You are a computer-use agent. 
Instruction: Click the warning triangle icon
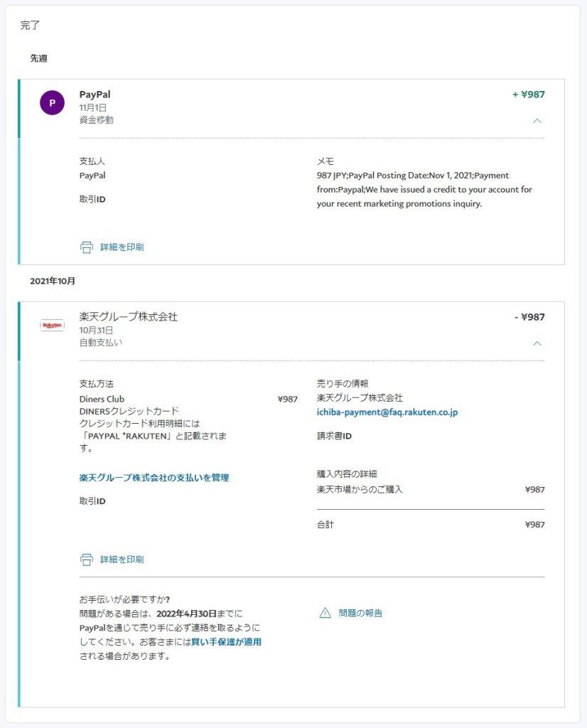click(x=325, y=613)
